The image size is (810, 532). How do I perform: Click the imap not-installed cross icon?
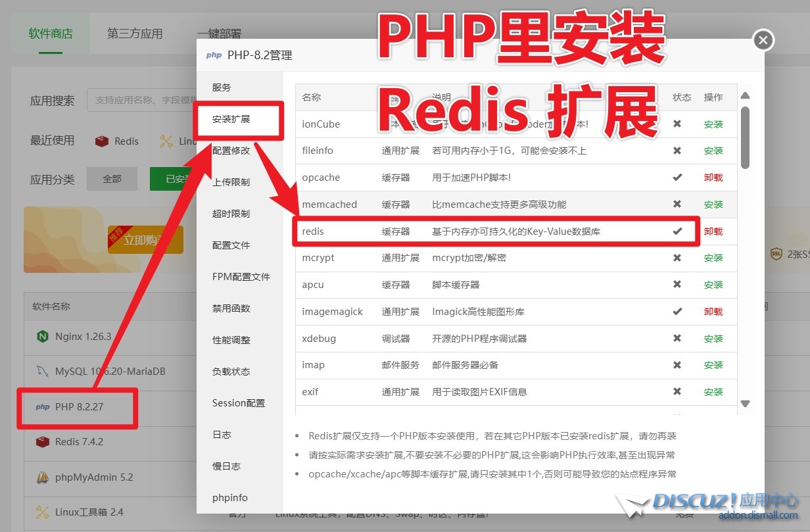677,365
